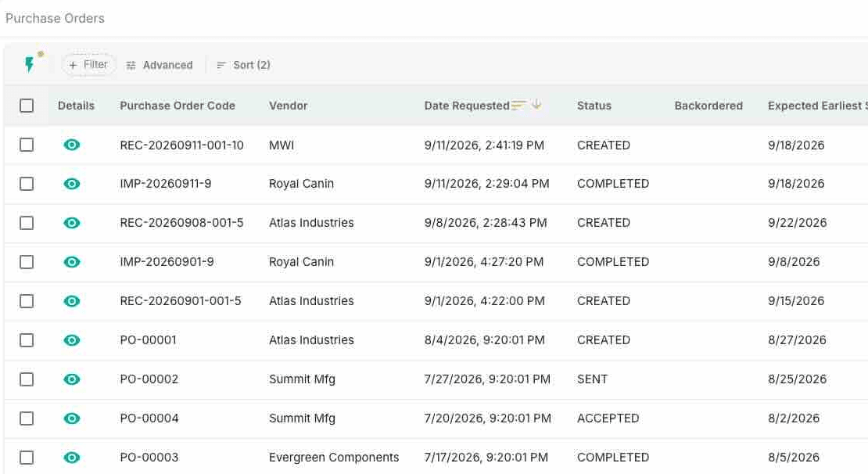The height and width of the screenshot is (474, 868).
Task: Select the PO-00003 row checkbox
Action: coord(27,458)
